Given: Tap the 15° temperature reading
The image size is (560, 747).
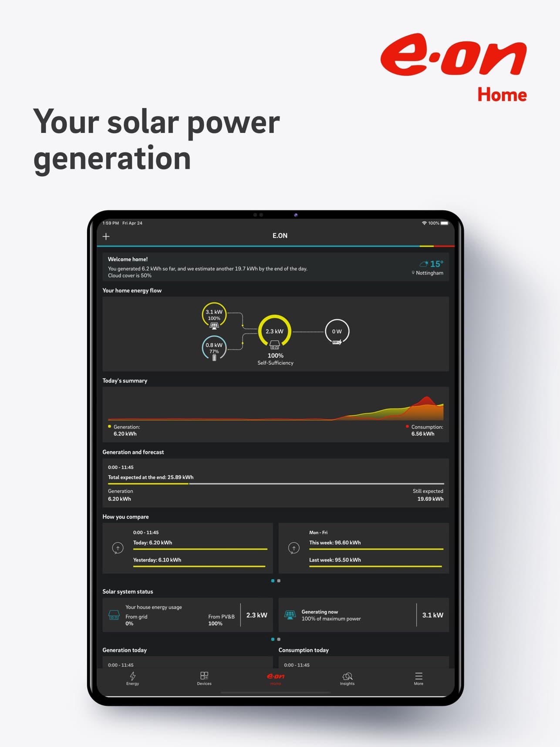Looking at the screenshot, I should (436, 264).
